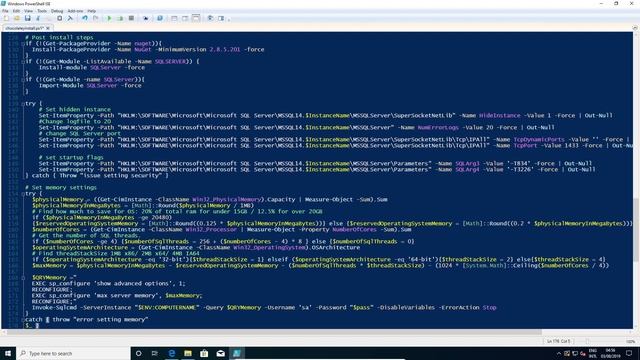Open Microsoft Store from the taskbar
This screenshot has height=360, width=640.
click(204, 353)
